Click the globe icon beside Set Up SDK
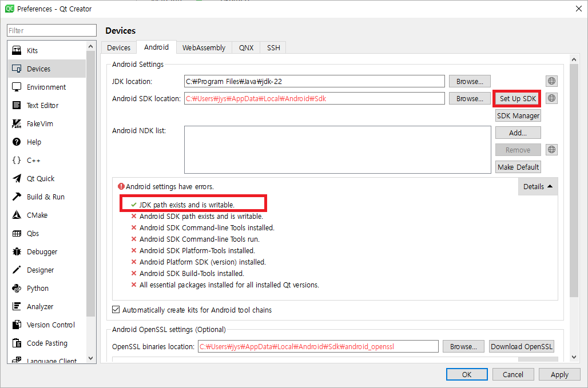The width and height of the screenshot is (588, 388). click(x=551, y=98)
